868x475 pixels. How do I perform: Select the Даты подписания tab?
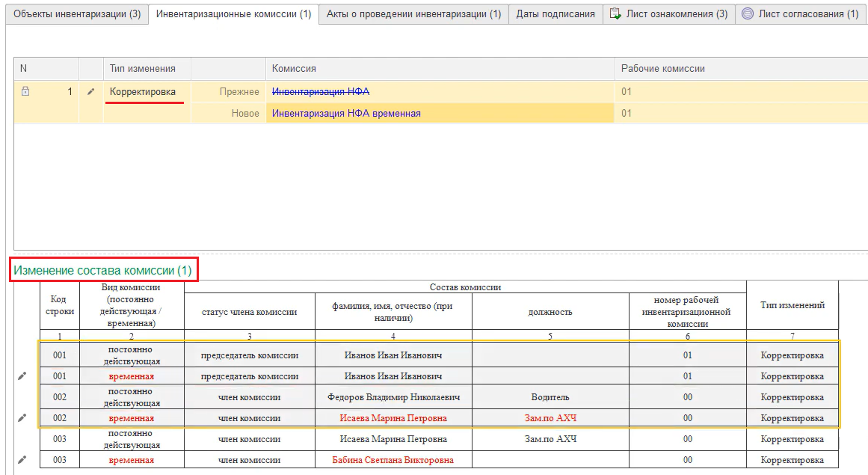pyautogui.click(x=555, y=14)
